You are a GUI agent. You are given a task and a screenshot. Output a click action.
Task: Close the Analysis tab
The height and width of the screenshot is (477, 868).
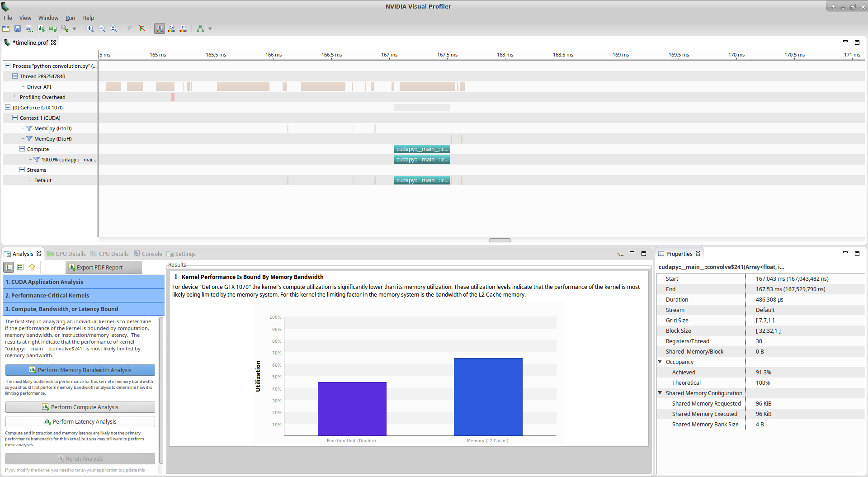(39, 254)
